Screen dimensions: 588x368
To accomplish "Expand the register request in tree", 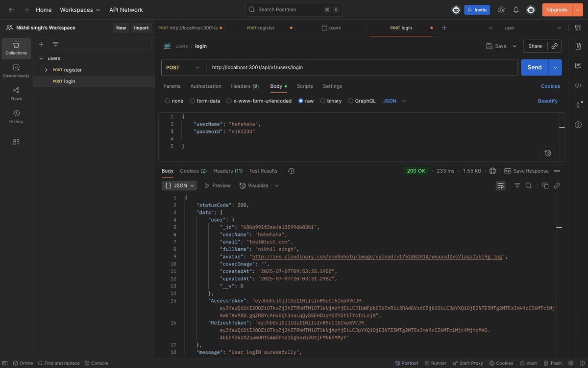I will (x=46, y=70).
